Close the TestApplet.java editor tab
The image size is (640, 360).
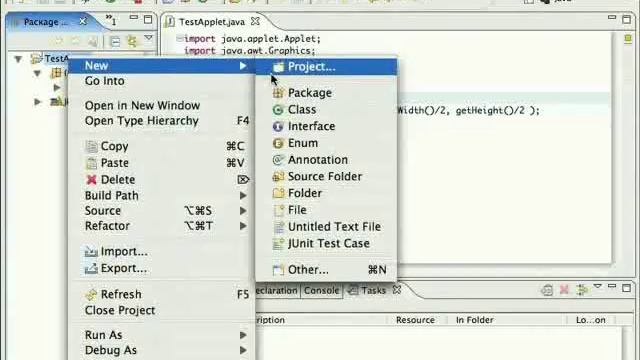coord(256,21)
